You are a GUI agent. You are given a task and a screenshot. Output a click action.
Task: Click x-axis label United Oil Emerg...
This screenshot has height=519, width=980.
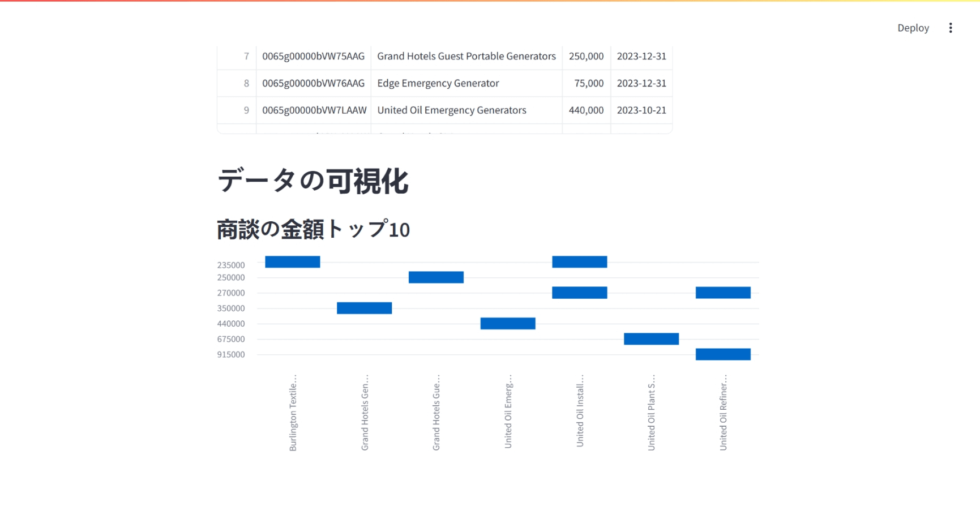coord(508,411)
